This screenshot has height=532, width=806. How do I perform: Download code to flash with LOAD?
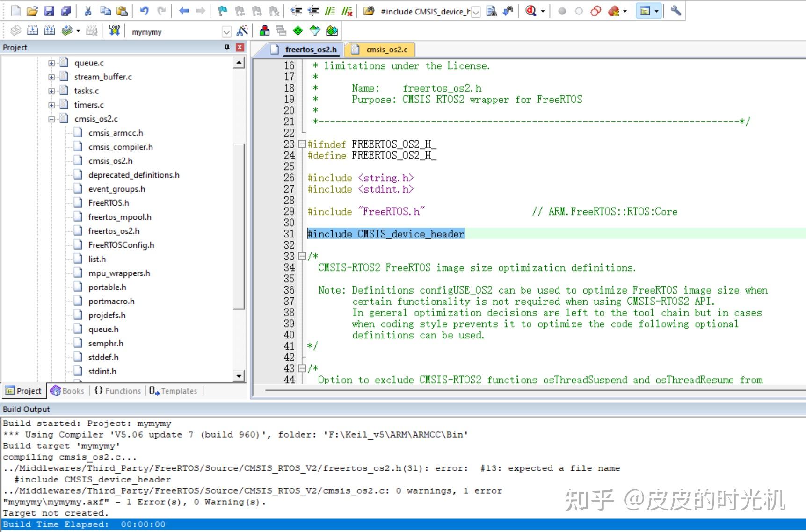(x=114, y=31)
